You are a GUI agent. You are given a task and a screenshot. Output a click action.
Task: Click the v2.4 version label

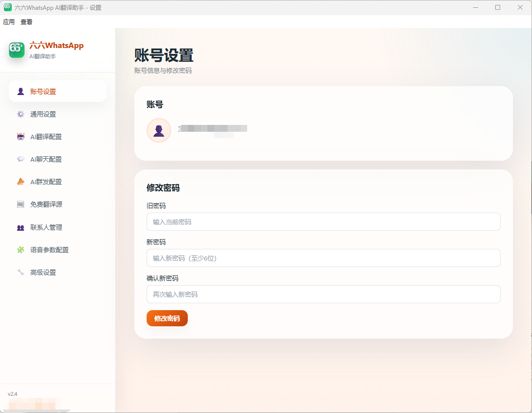pos(13,394)
